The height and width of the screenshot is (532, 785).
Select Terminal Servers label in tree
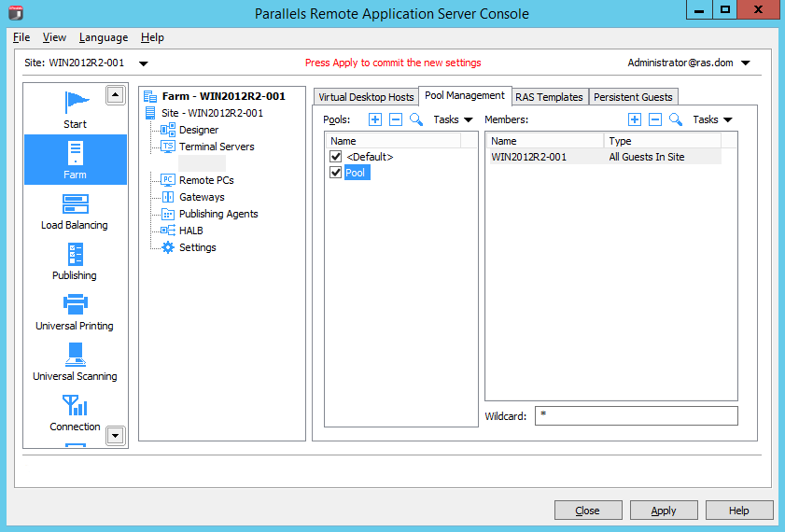tap(217, 147)
